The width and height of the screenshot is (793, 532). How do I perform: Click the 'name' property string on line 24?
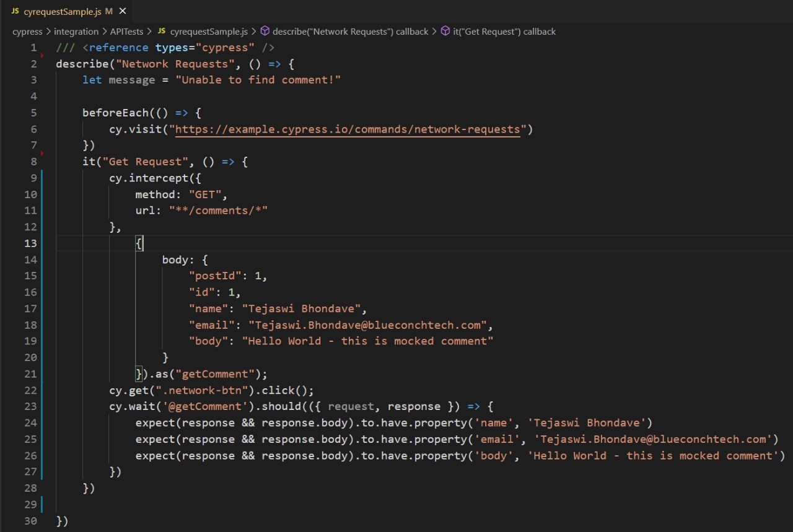[x=494, y=423]
